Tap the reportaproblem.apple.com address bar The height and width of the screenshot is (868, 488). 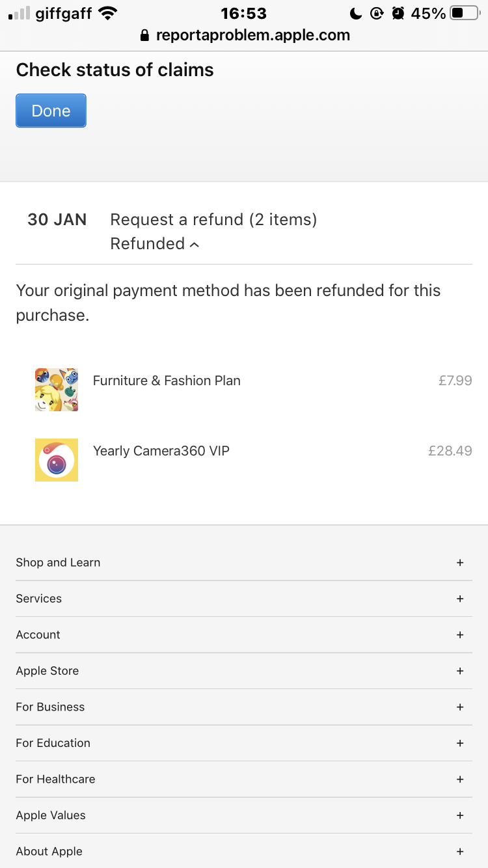click(252, 36)
